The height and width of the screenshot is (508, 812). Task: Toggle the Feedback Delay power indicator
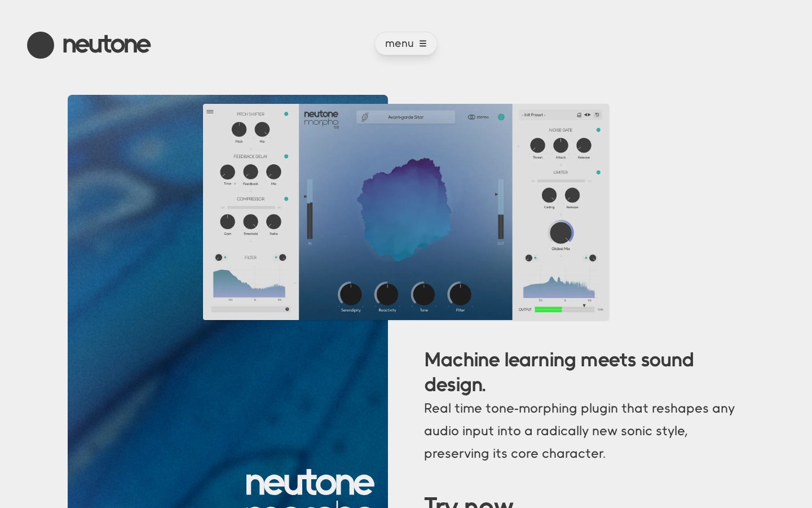(286, 156)
